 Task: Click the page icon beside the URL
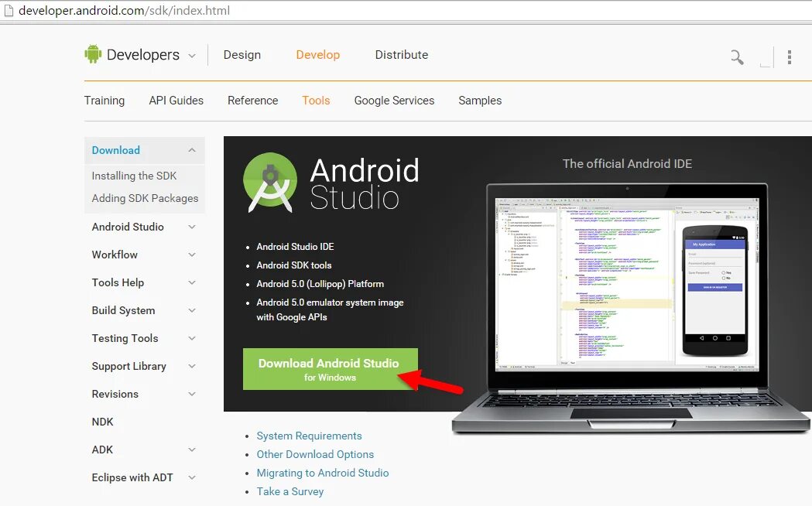8,10
